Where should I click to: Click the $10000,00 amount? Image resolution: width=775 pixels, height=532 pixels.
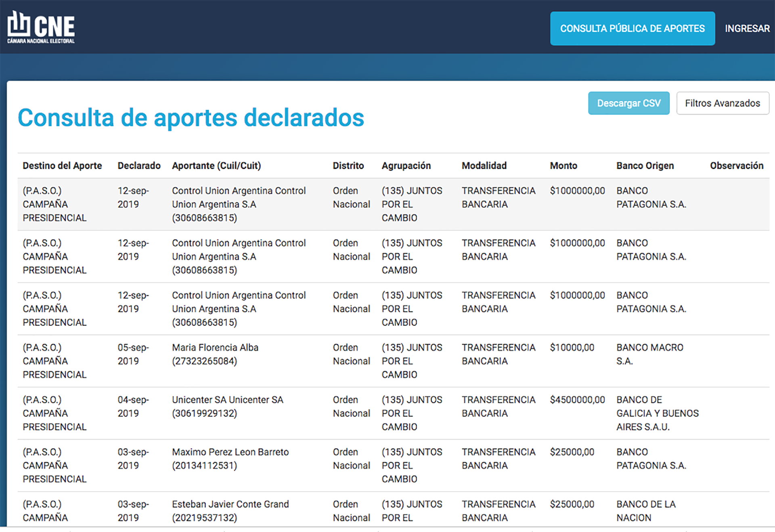572,348
